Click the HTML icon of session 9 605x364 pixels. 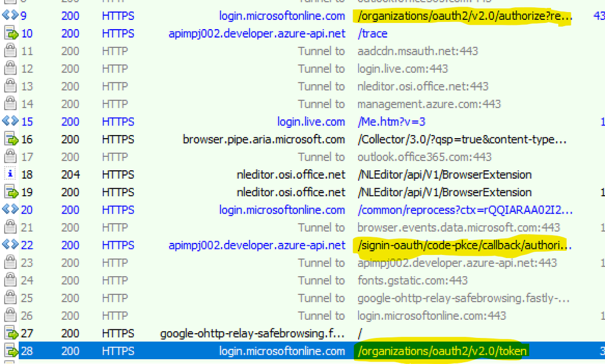(x=10, y=16)
